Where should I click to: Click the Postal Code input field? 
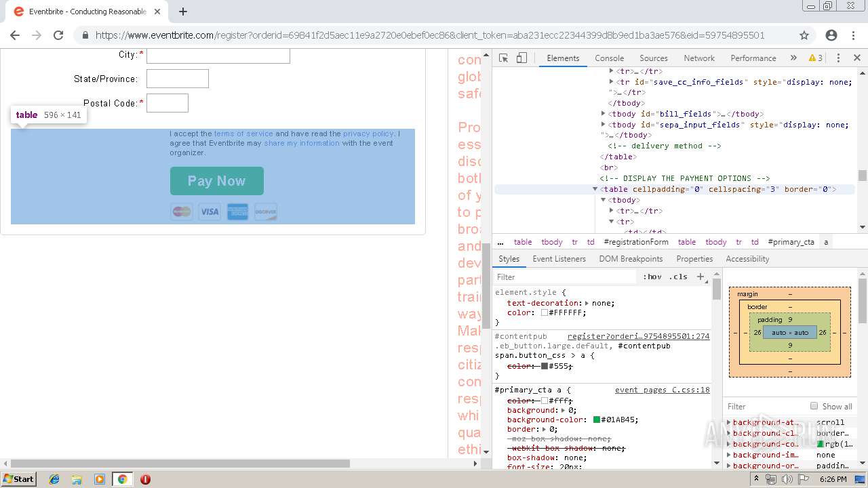[x=167, y=103]
